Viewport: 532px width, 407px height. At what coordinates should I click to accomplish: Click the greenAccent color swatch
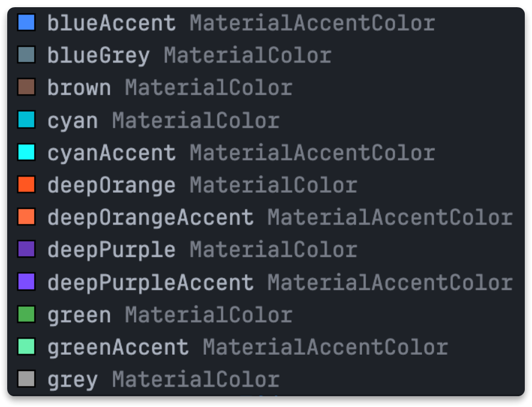click(26, 347)
